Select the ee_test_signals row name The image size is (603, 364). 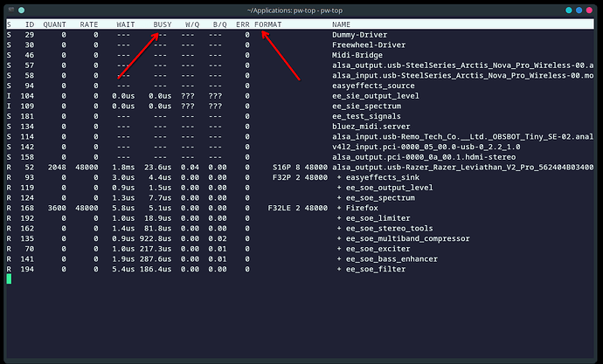pyautogui.click(x=366, y=116)
